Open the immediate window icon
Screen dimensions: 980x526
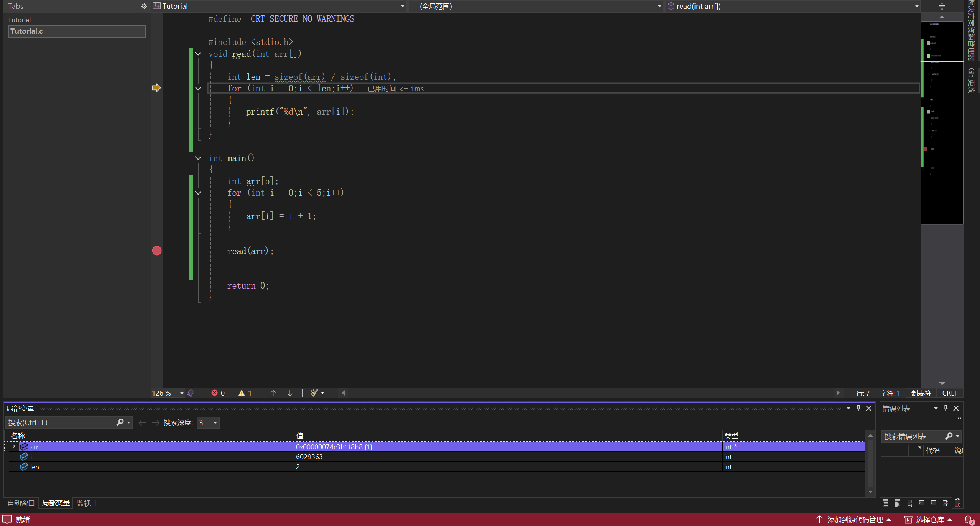[x=934, y=503]
